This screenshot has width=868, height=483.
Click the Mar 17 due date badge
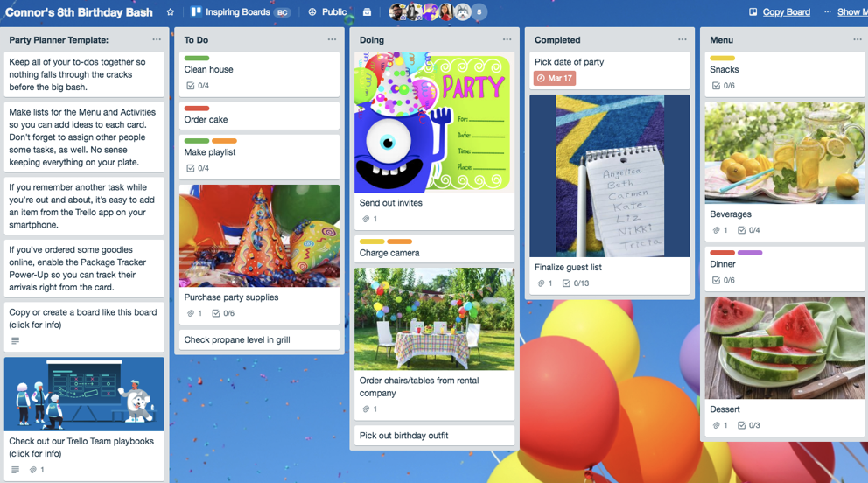pos(555,78)
